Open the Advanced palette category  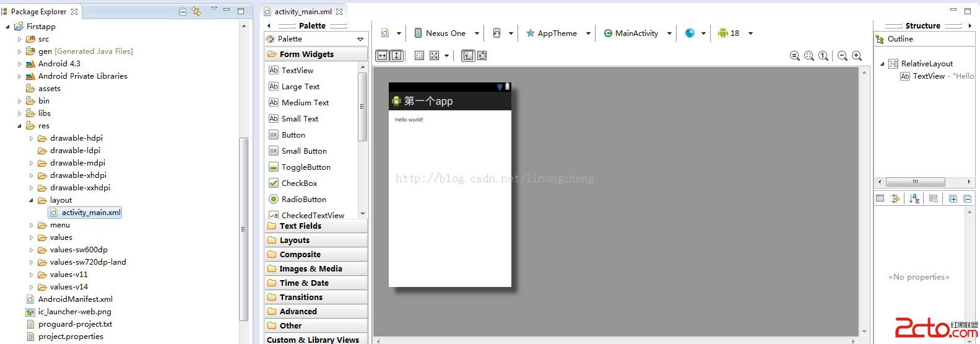316,311
